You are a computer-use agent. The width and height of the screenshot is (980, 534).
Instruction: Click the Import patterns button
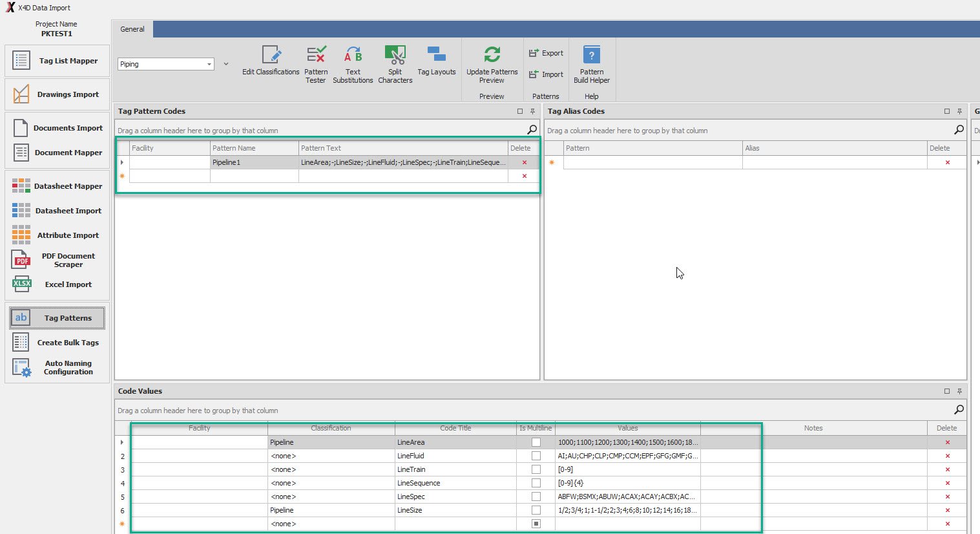(x=546, y=74)
